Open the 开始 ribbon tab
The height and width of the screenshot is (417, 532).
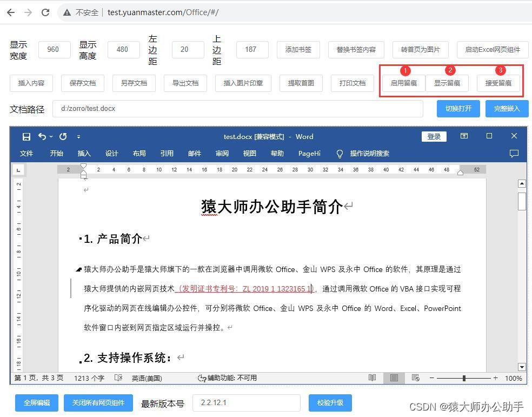56,154
